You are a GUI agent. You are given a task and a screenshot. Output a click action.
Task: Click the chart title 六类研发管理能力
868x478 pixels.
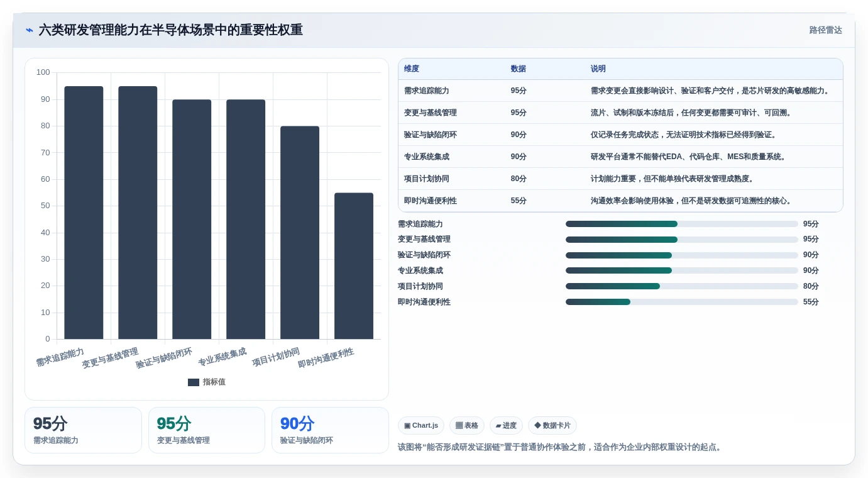(x=171, y=30)
